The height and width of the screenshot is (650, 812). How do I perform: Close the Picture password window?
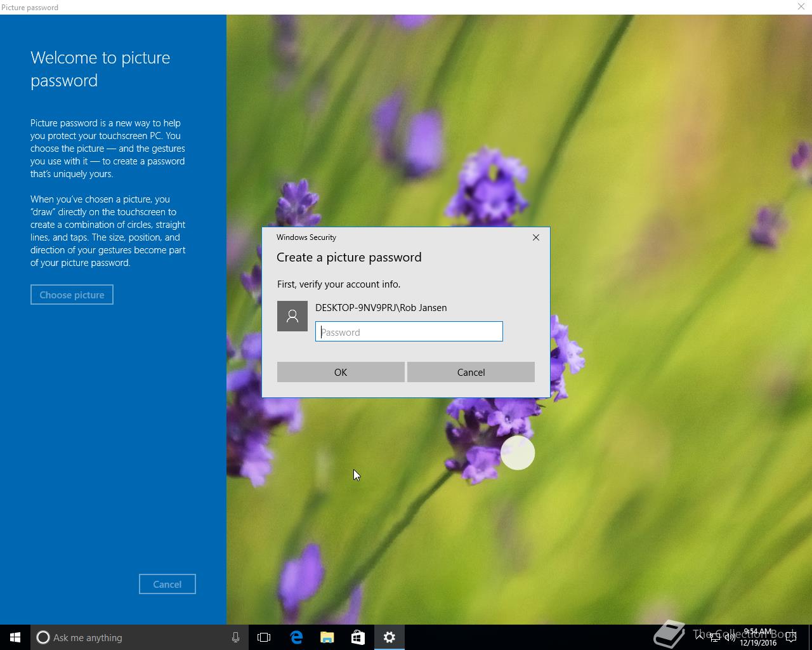(801, 6)
